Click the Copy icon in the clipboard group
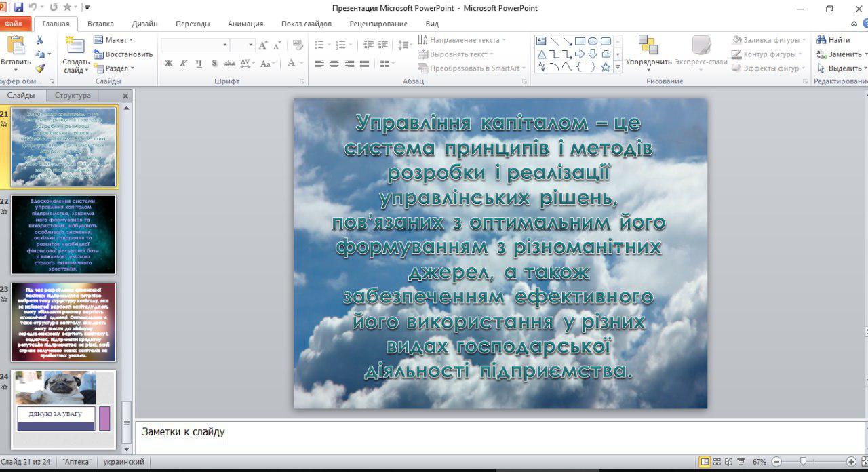The image size is (868, 472). click(39, 54)
